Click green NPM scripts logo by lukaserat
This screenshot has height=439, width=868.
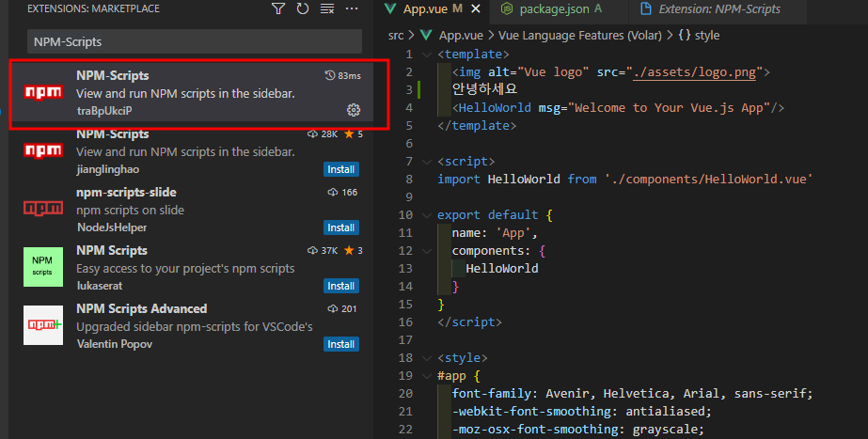[x=43, y=267]
